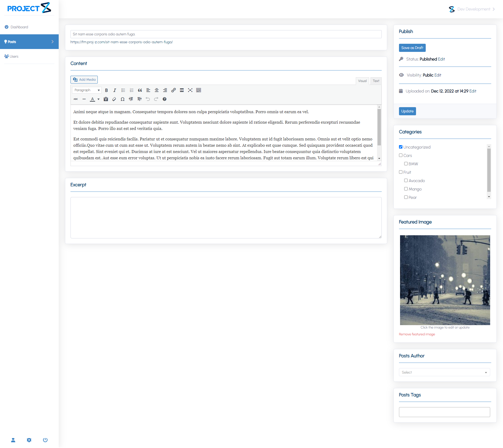This screenshot has height=448, width=503.
Task: Toggle italic formatting in editor toolbar
Action: pyautogui.click(x=115, y=90)
